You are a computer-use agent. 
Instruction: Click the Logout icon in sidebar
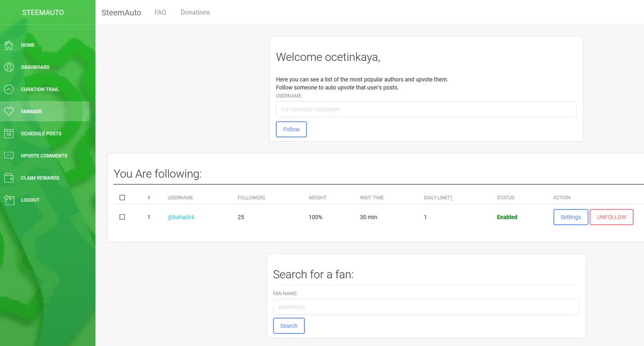(x=9, y=200)
